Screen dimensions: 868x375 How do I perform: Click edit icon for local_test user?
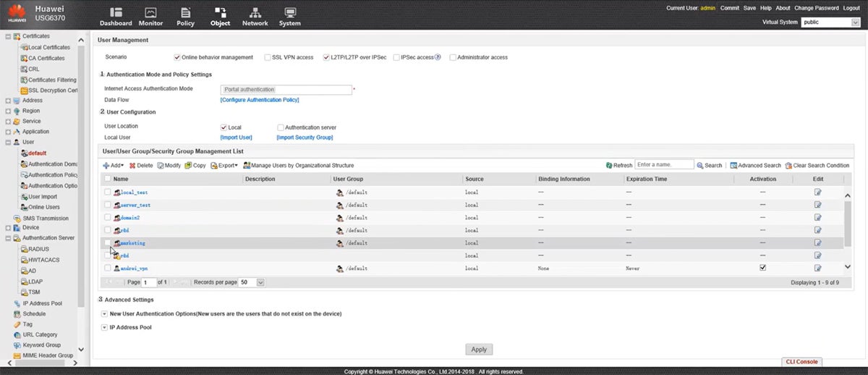tap(817, 193)
